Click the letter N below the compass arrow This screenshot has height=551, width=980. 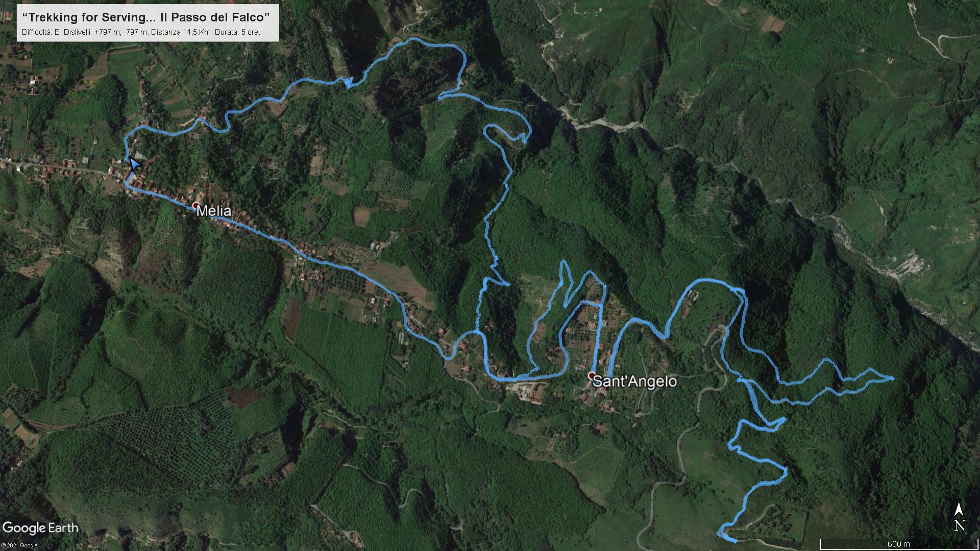click(960, 525)
